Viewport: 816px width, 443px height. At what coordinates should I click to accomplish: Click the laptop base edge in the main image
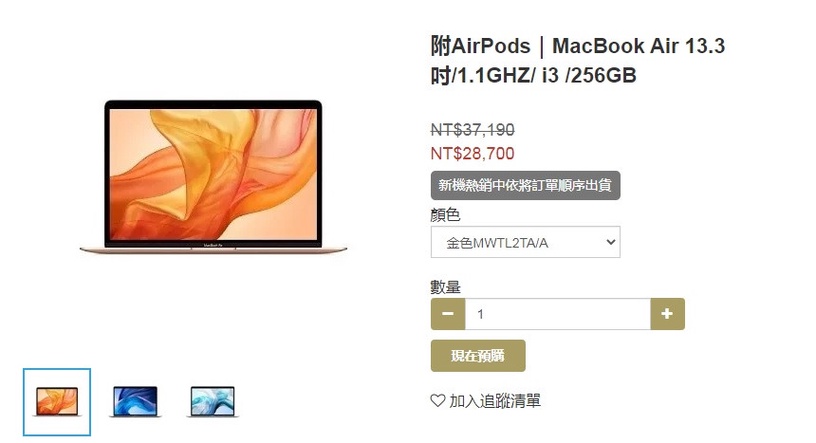(213, 250)
